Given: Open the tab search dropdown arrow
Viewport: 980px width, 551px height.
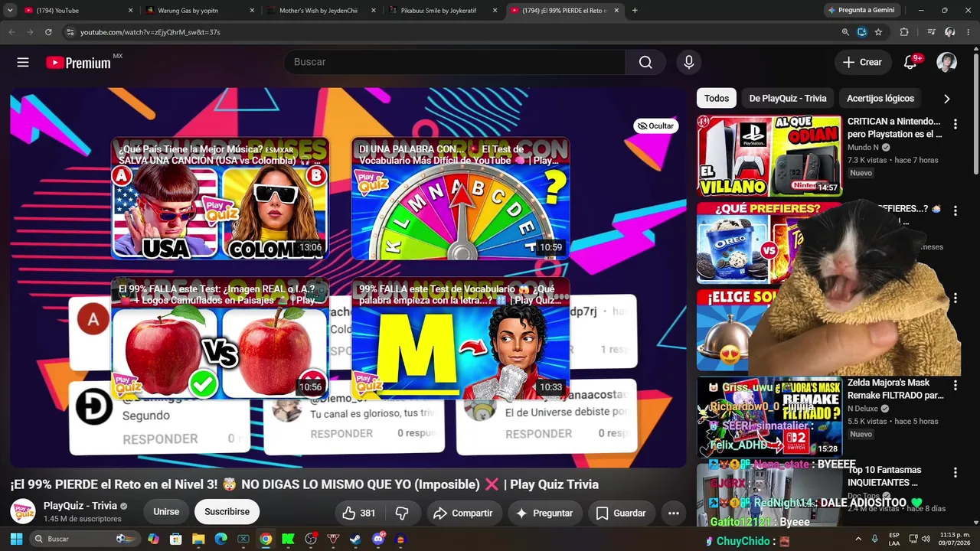Looking at the screenshot, I should [10, 11].
